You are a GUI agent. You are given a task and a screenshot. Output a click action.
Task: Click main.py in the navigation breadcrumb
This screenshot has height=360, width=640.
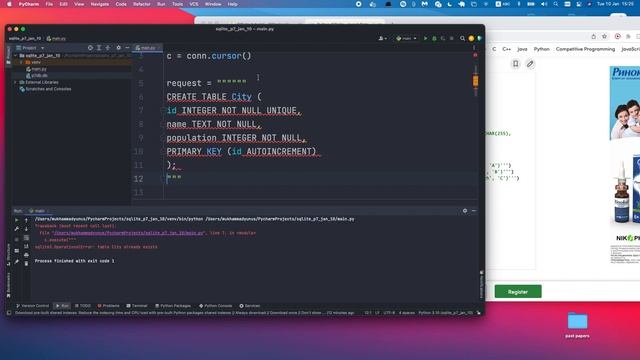pos(56,38)
